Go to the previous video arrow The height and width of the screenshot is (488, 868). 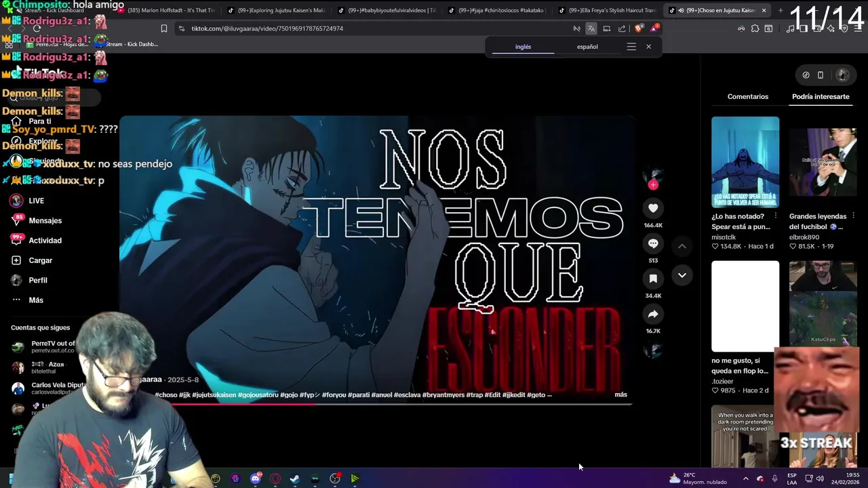point(682,246)
